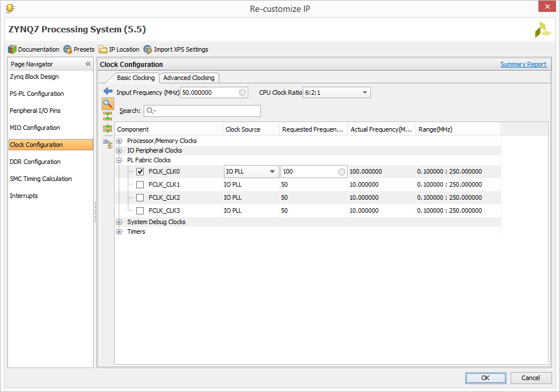Open the Presets gear icon
Image resolution: width=560 pixels, height=392 pixels.
coord(68,49)
